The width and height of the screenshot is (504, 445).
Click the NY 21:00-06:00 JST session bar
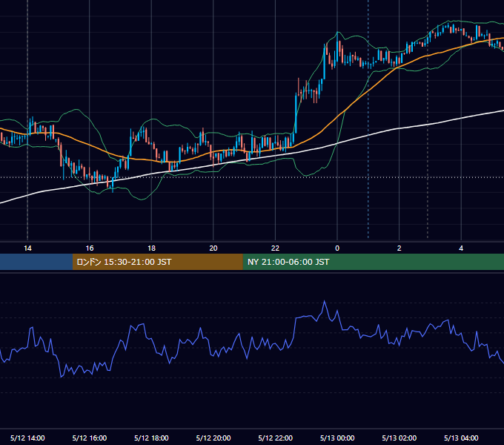pos(373,262)
